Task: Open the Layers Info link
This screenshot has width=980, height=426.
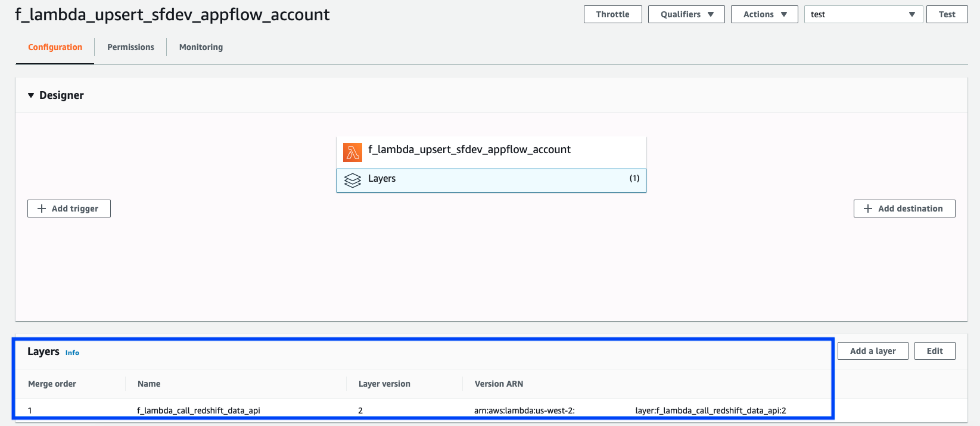Action: [72, 353]
